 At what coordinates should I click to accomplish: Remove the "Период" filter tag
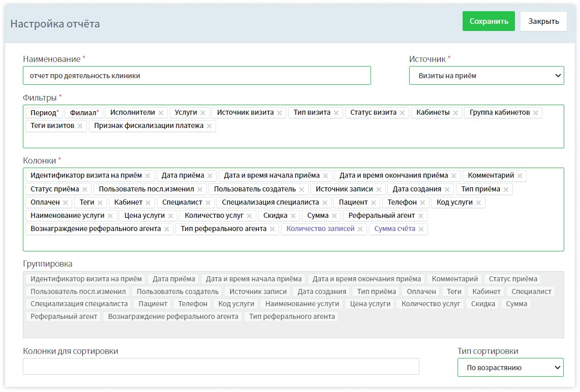click(43, 112)
